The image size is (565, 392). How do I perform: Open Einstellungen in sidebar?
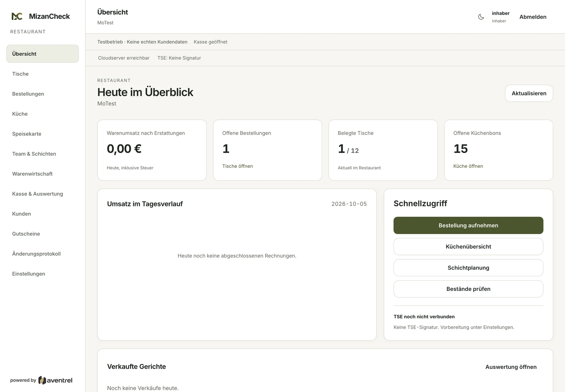[42, 274]
